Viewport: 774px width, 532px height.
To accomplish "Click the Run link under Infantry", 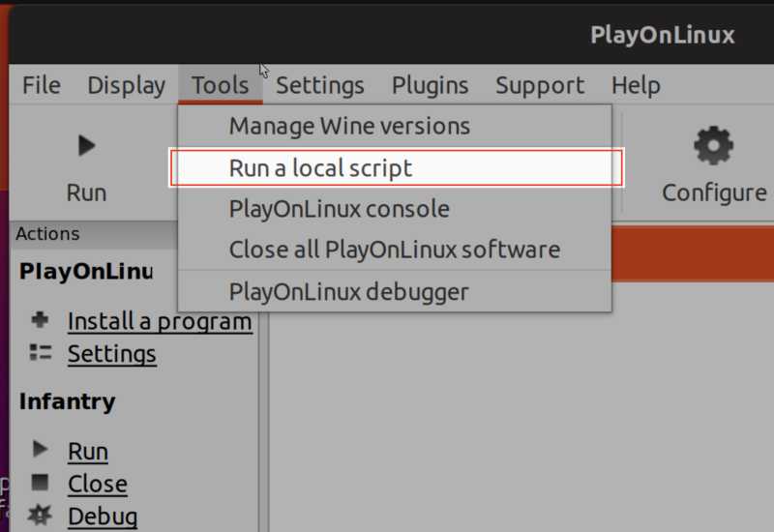I will [88, 452].
